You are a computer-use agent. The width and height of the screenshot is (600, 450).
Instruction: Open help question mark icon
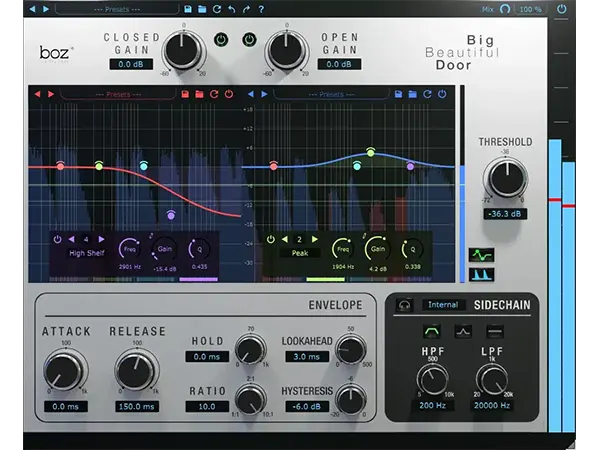[x=261, y=9]
